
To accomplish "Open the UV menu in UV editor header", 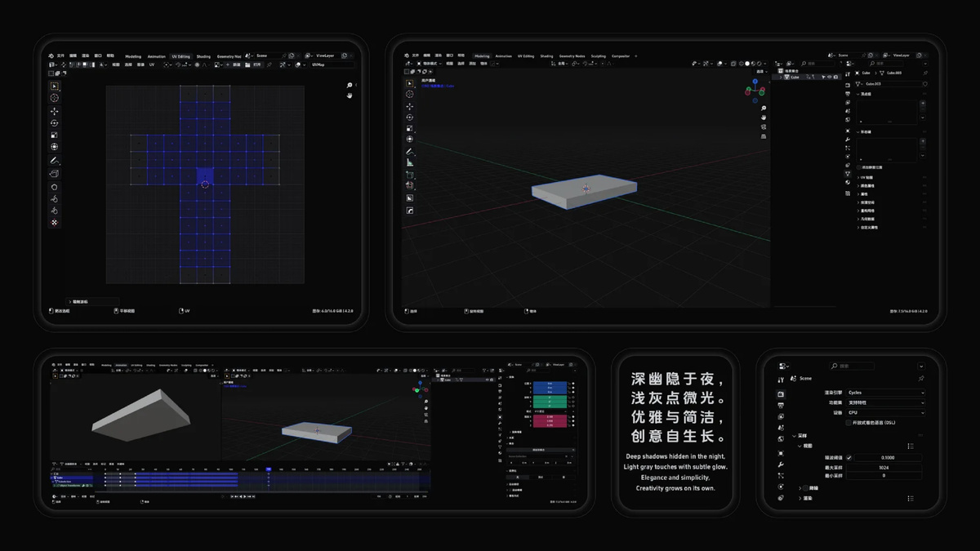I will tap(152, 64).
